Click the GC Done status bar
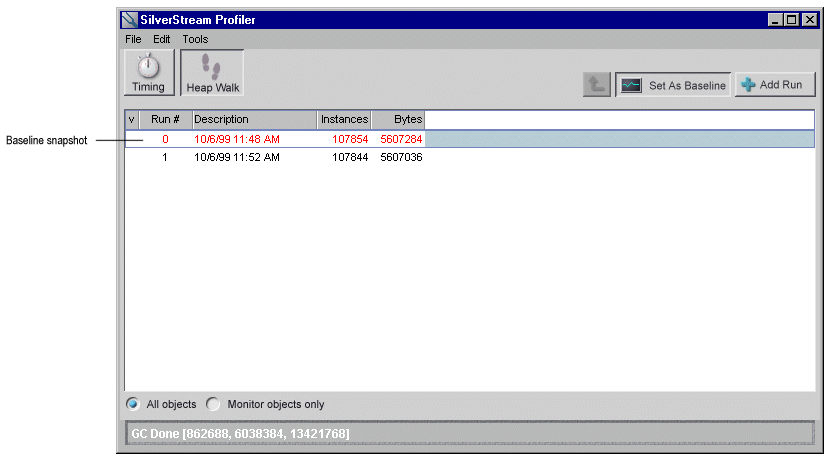The width and height of the screenshot is (830, 460). point(470,434)
